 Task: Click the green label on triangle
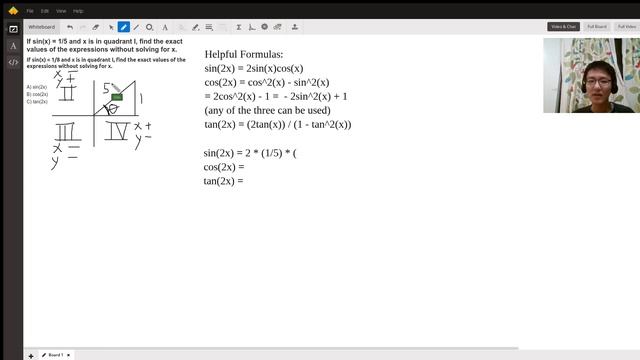pos(117,97)
